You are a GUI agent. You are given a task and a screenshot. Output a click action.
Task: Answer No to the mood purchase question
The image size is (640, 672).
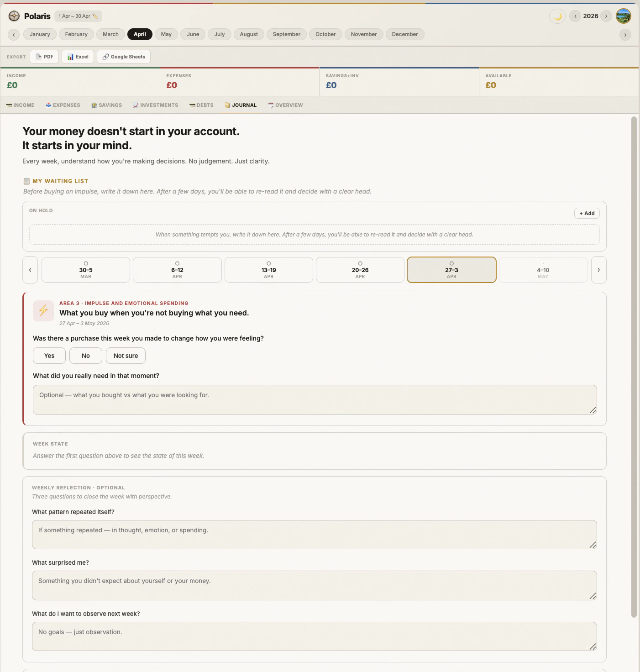click(x=86, y=356)
